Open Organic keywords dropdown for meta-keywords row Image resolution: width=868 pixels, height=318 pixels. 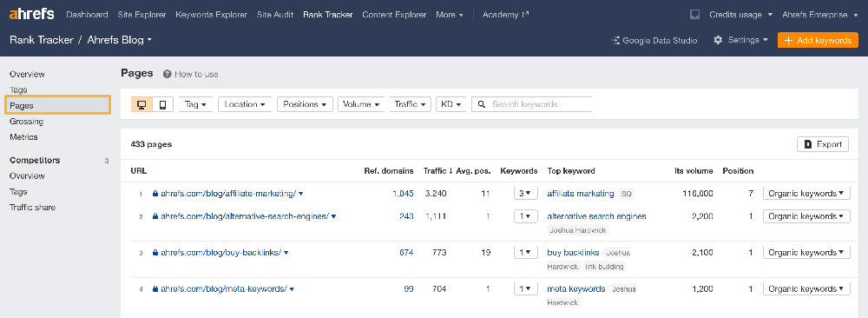pos(806,288)
